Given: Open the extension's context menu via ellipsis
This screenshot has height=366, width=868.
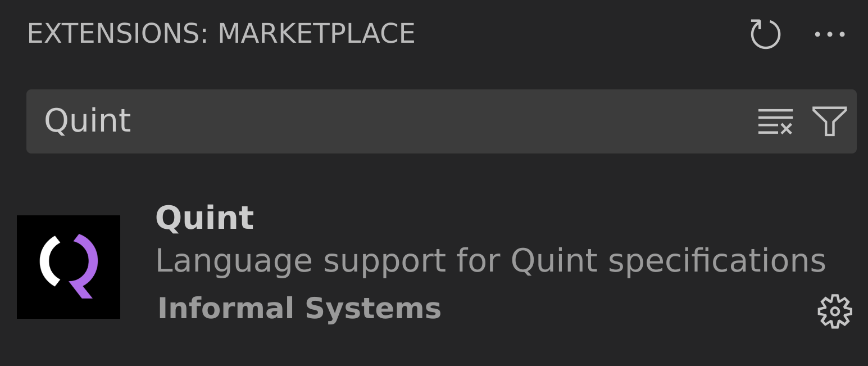Looking at the screenshot, I should tap(830, 34).
